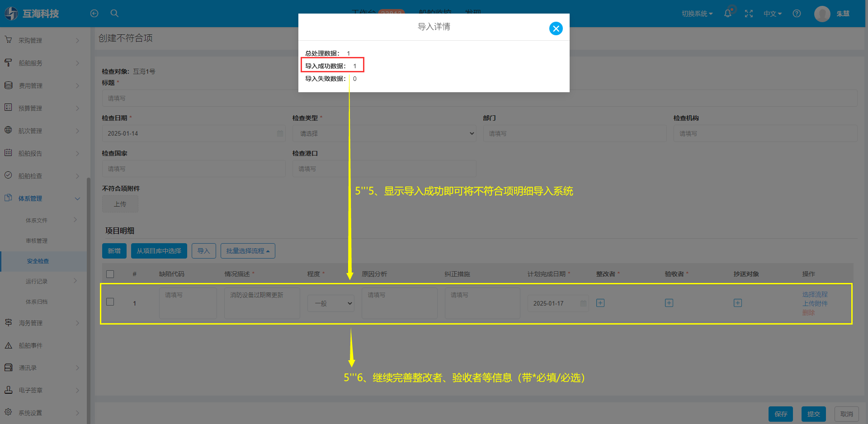Click the 上传 attachment button
The height and width of the screenshot is (424, 868).
pos(120,204)
